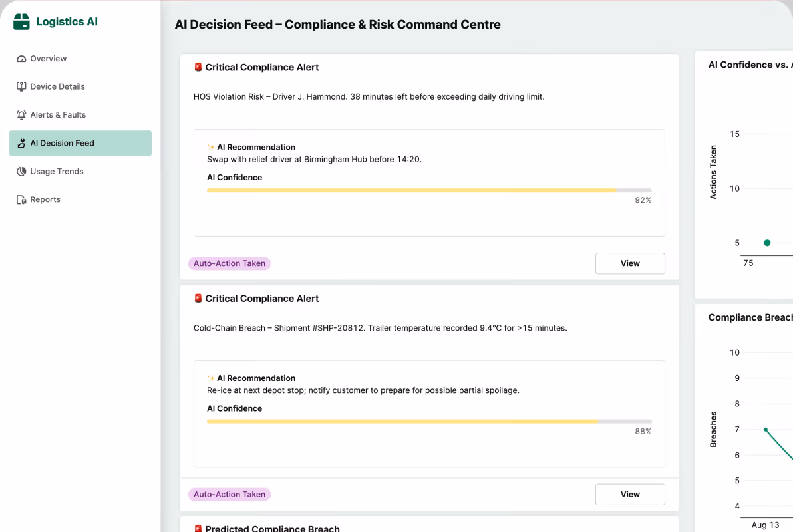Go to Device Details page
The width and height of the screenshot is (793, 532).
(80, 87)
